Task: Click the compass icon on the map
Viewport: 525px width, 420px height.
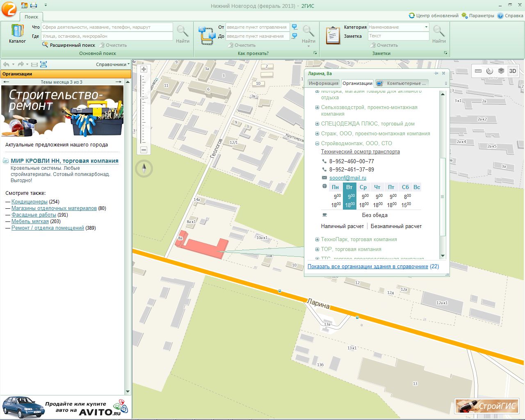Action: (144, 168)
